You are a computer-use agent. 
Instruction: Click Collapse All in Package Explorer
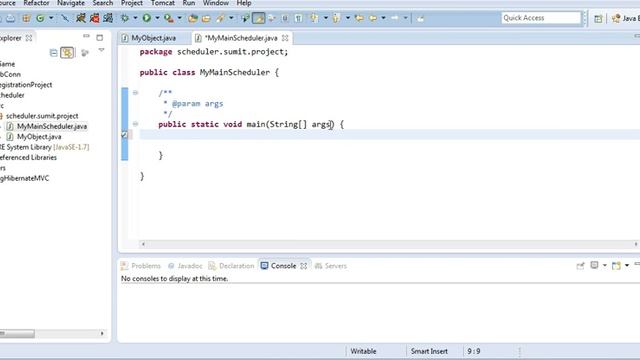click(x=53, y=53)
